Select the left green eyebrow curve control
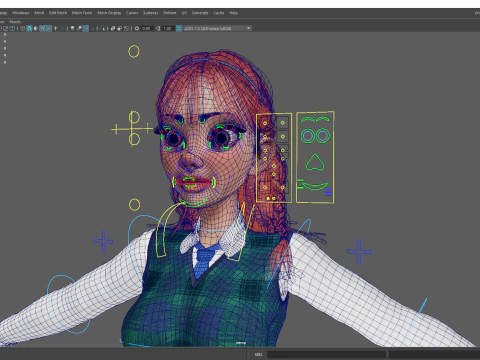 (308, 119)
